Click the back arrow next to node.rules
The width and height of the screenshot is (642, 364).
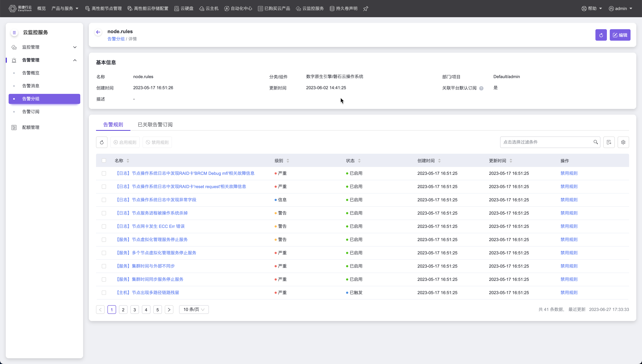98,32
